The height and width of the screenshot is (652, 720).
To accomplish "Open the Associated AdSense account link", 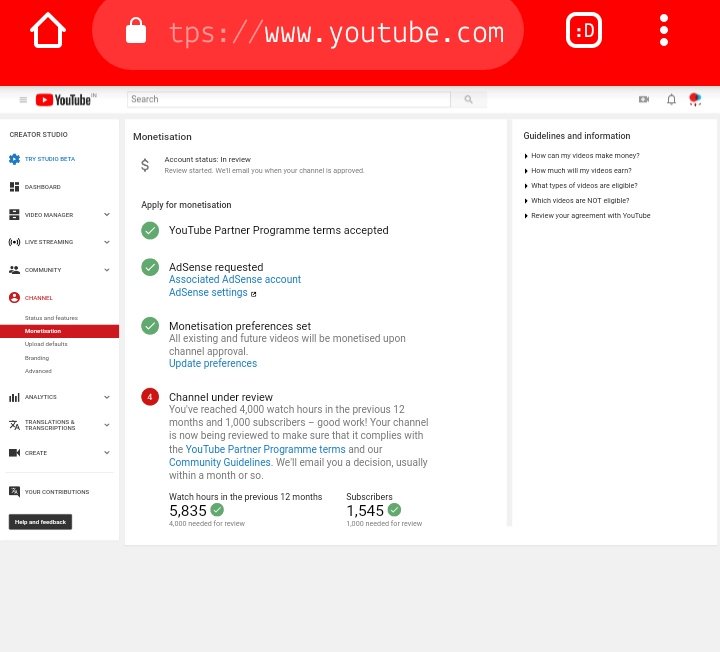I will [235, 280].
